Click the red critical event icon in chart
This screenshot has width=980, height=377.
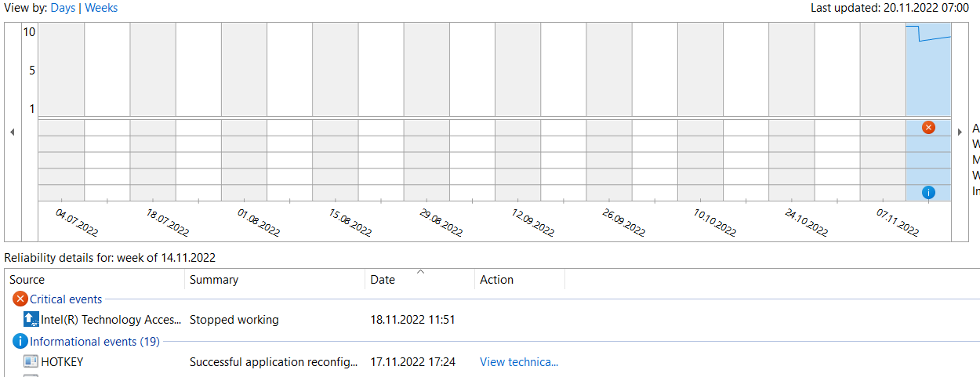click(x=928, y=127)
